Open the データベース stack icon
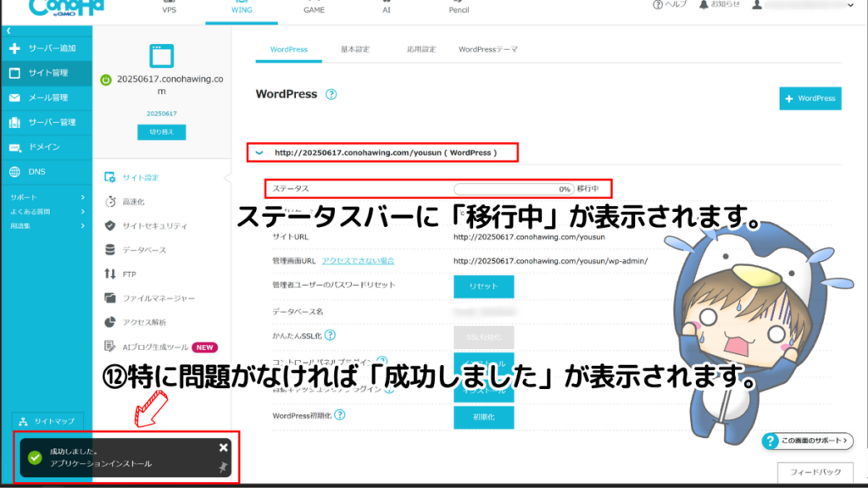The width and height of the screenshot is (868, 488). click(110, 250)
